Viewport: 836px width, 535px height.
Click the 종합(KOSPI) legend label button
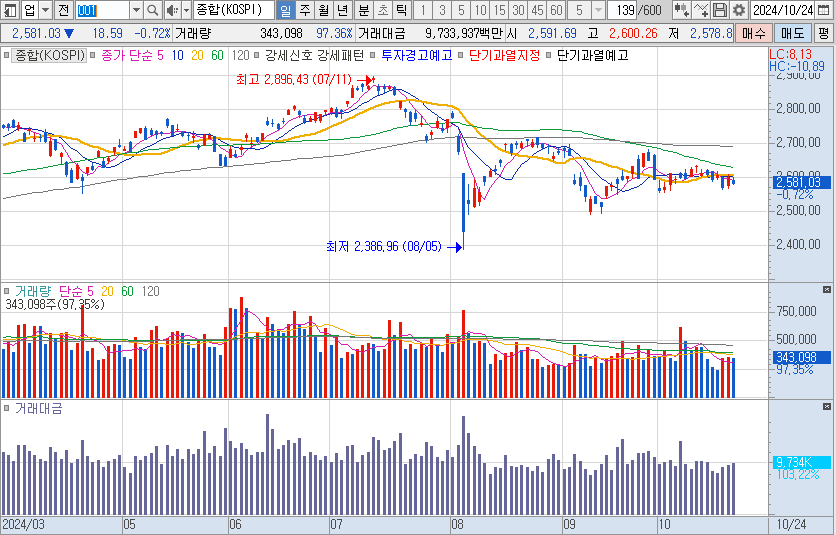pyautogui.click(x=49, y=55)
